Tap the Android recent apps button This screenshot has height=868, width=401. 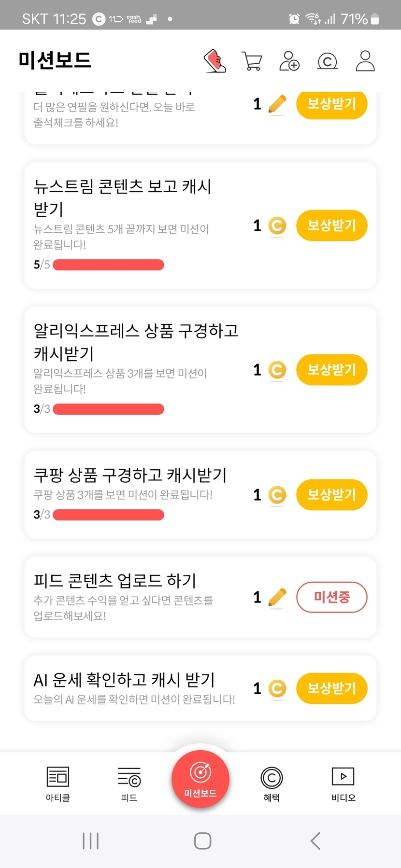pyautogui.click(x=90, y=840)
